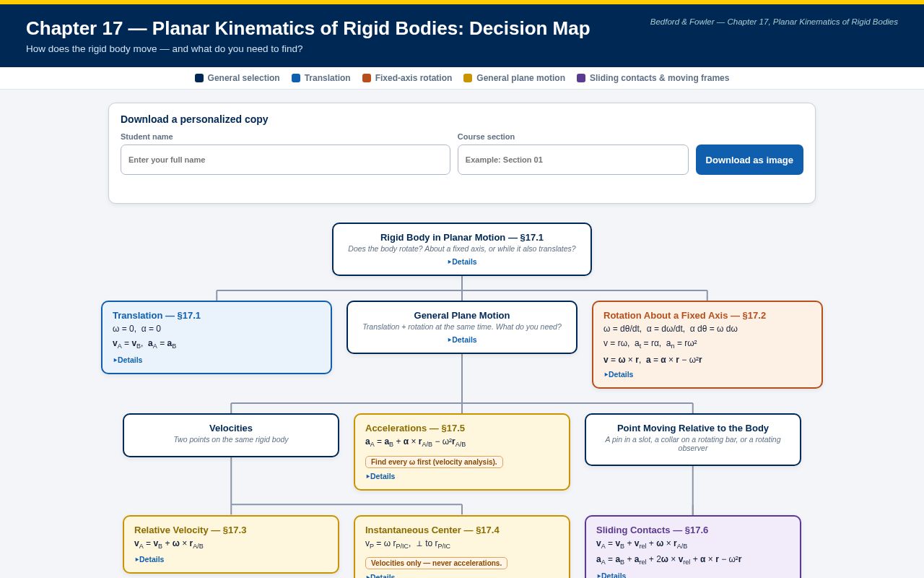Image resolution: width=924 pixels, height=578 pixels.
Task: Click the 'How does the rigid body move' subtitle
Action: 165,49
